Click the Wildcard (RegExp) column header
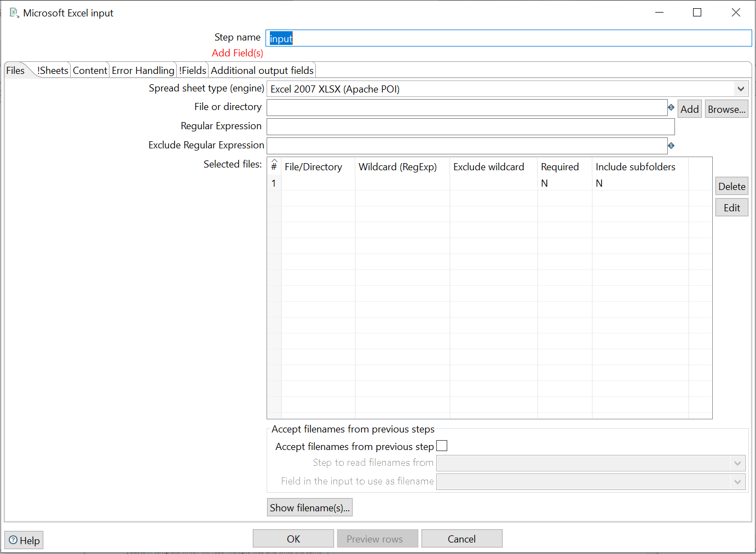Image resolution: width=756 pixels, height=554 pixels. tap(402, 167)
